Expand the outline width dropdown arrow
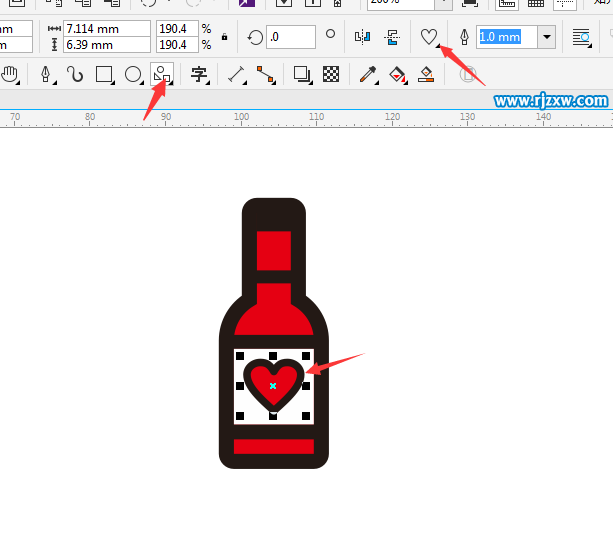Screen dimensions: 613x543 pos(546,37)
